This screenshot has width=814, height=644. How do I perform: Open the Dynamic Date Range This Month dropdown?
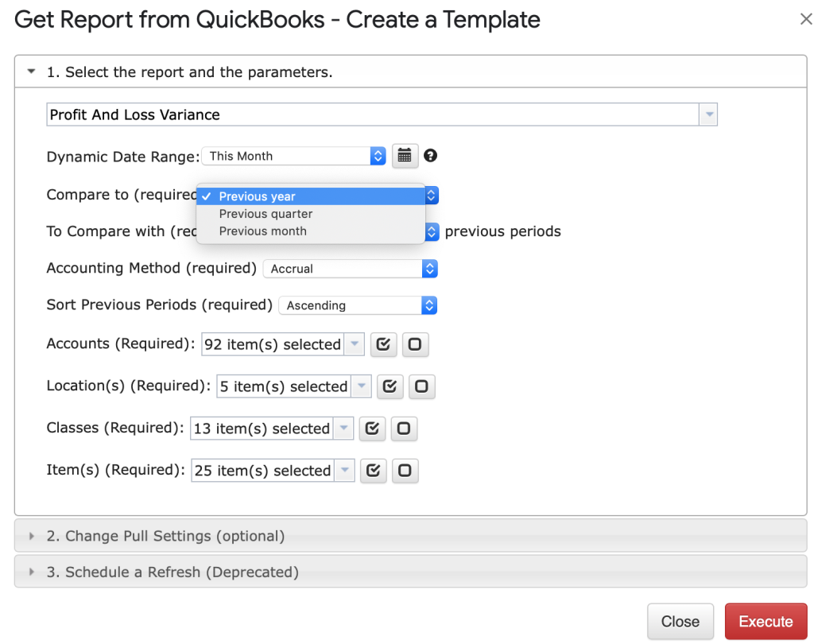click(294, 156)
